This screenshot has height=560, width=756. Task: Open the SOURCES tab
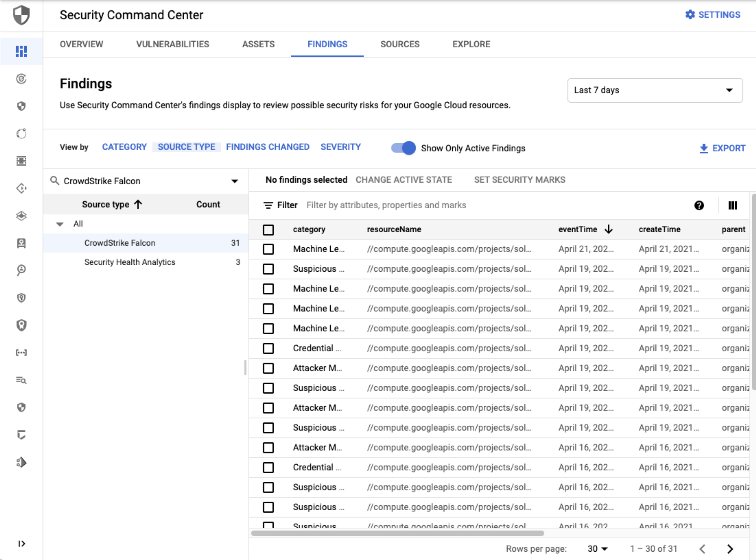[x=400, y=44]
